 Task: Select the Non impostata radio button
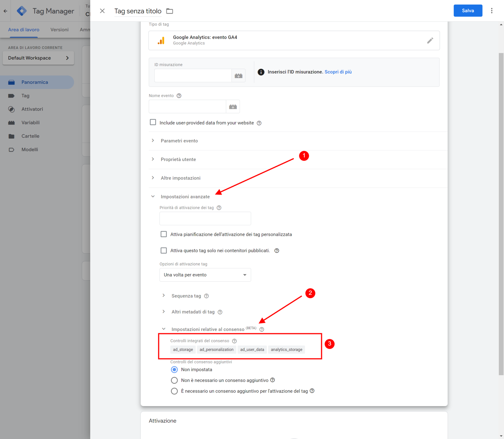click(x=174, y=369)
